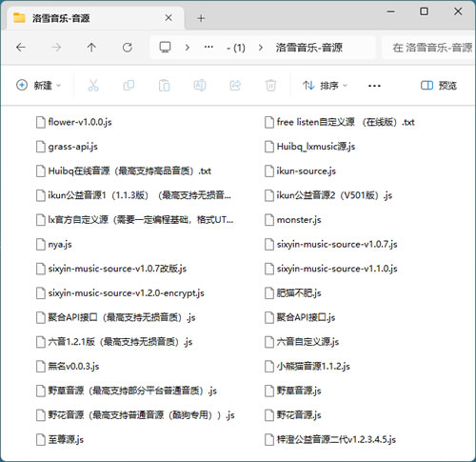This screenshot has width=476, height=462.
Task: Click the This PC monitor icon
Action: tap(165, 48)
